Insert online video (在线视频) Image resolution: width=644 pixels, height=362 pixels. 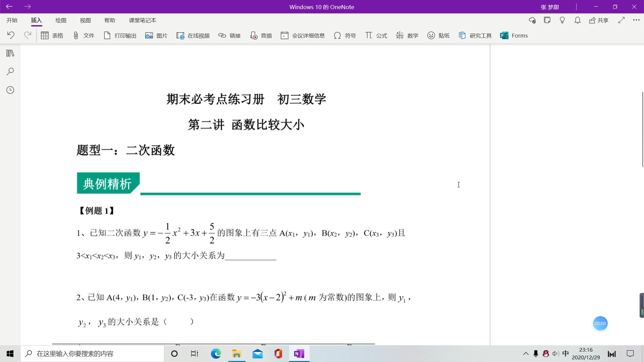click(x=193, y=36)
